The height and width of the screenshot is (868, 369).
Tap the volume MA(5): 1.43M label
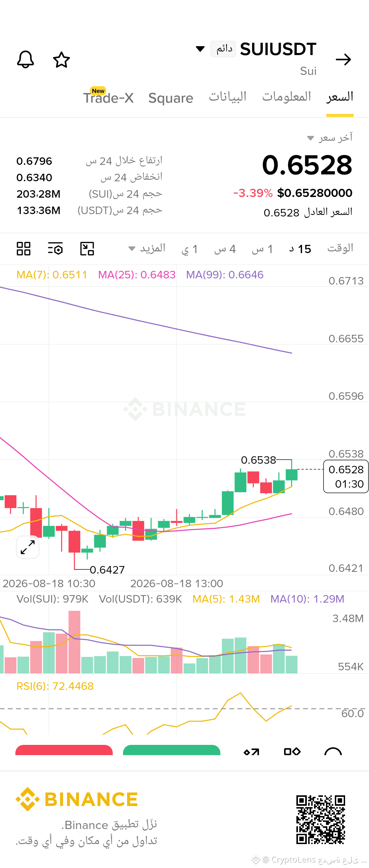point(226,599)
